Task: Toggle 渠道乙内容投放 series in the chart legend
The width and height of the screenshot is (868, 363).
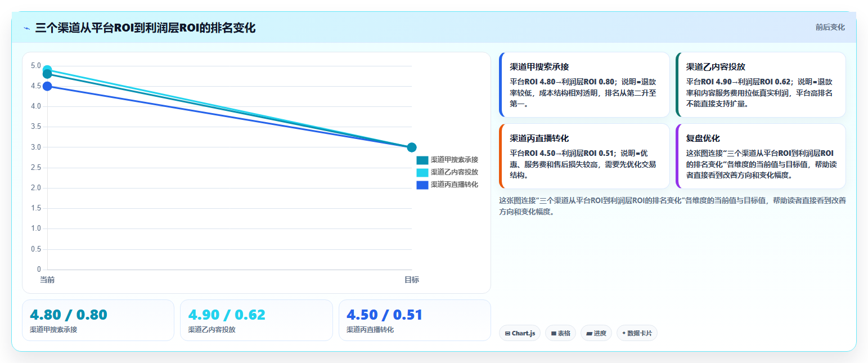Action: [x=447, y=172]
